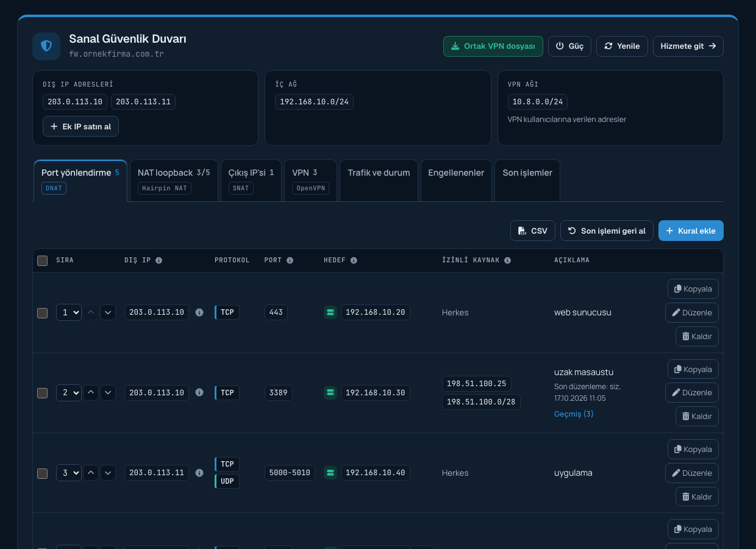Select the checkbox for the web sunucusu rule
The image size is (756, 549).
[x=43, y=313]
